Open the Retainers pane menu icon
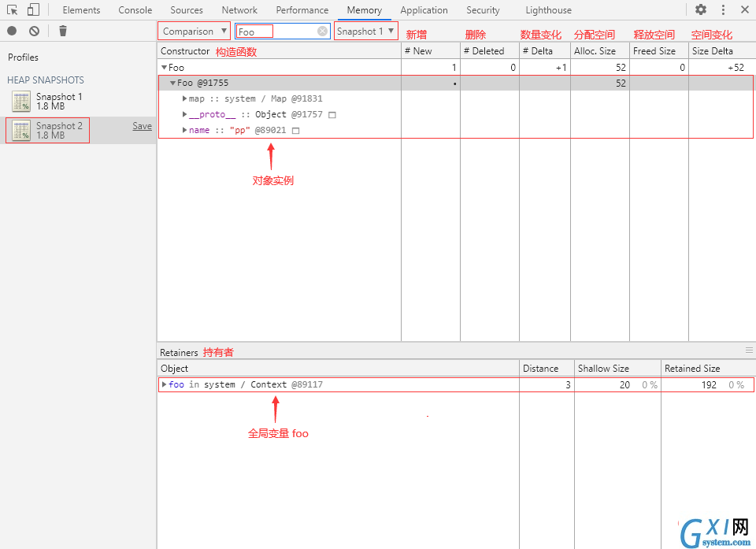 coord(749,351)
